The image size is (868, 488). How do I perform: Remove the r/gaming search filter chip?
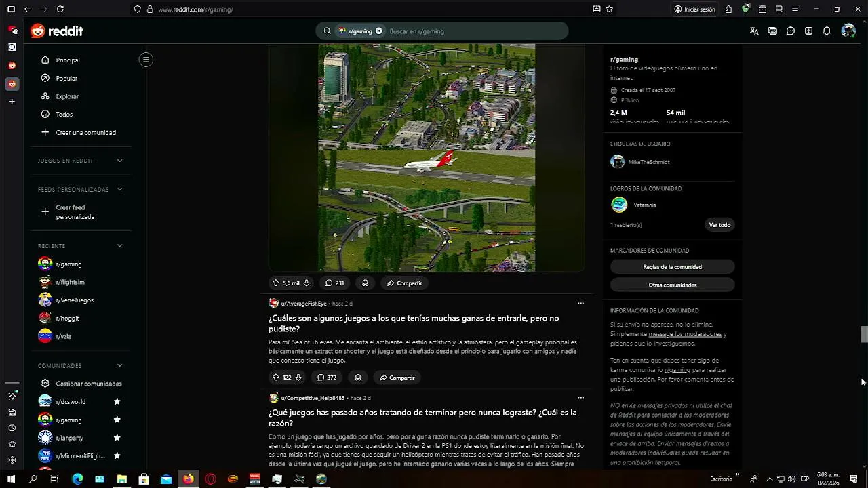pyautogui.click(x=378, y=30)
